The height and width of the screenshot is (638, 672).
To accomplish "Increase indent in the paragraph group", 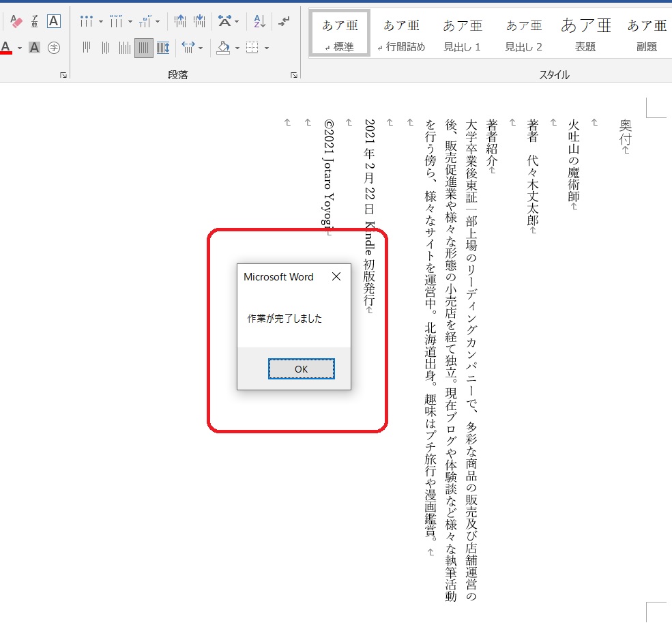I will click(x=199, y=22).
